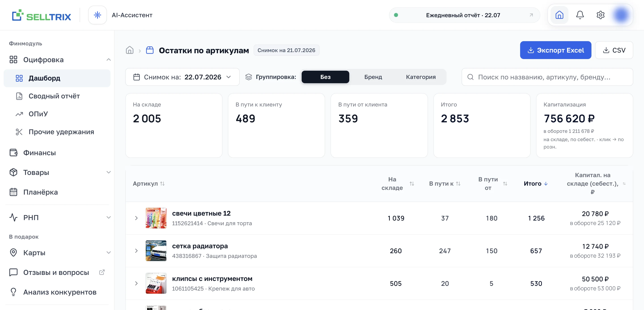644x310 pixels.
Task: Click the Selltrix logo
Action: (x=42, y=15)
